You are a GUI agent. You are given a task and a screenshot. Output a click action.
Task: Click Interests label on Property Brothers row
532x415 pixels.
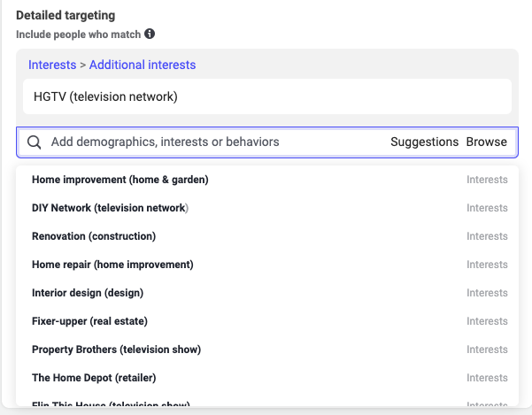[487, 350]
